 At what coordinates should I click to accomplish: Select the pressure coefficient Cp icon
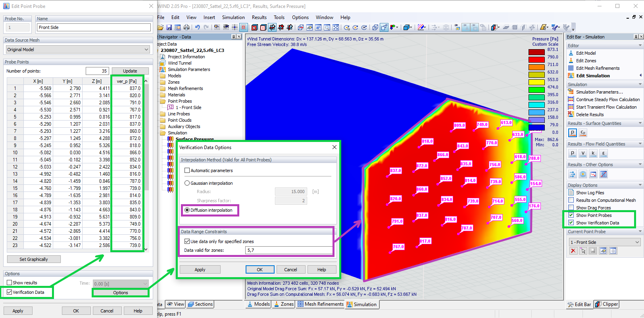[x=583, y=133]
